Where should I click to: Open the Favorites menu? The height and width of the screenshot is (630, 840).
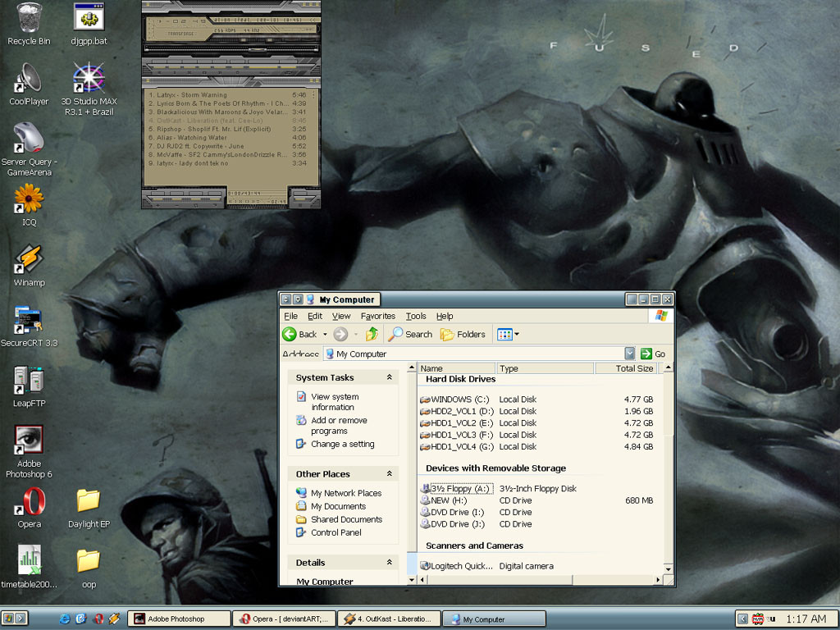[x=377, y=316]
